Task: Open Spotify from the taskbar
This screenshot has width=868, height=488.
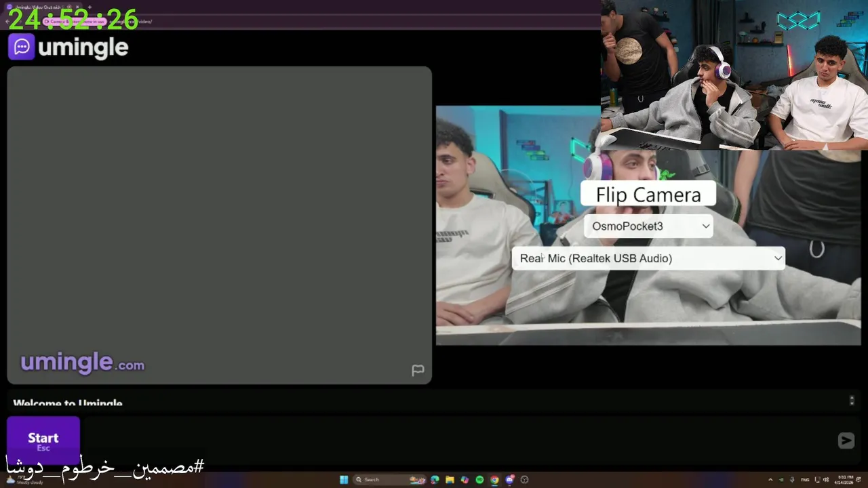Action: point(479,480)
